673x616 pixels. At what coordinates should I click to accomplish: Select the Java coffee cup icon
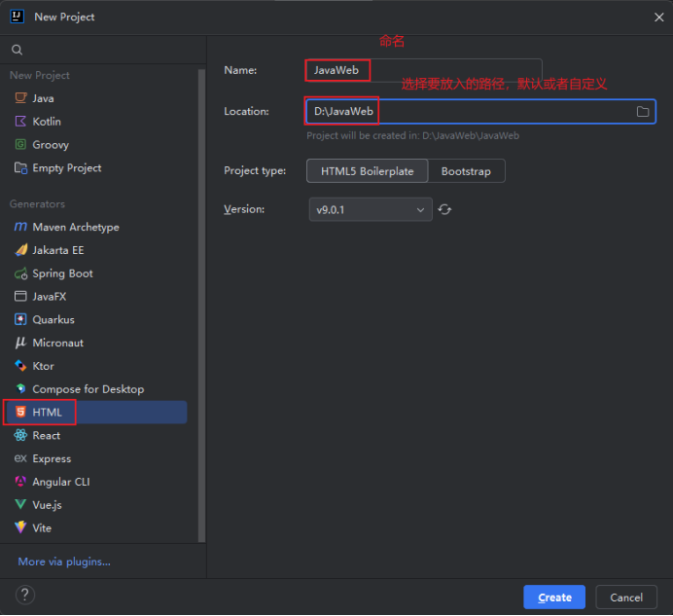coord(20,98)
